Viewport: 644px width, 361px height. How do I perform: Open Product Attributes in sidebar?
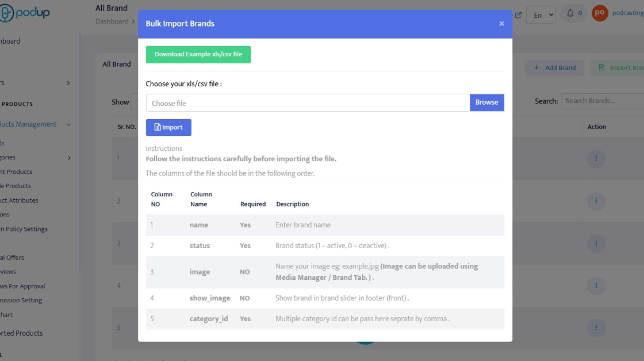pyautogui.click(x=19, y=200)
